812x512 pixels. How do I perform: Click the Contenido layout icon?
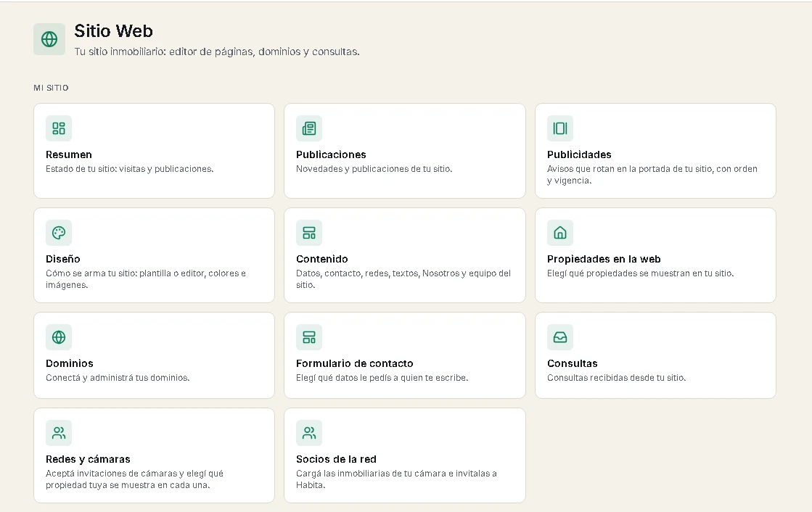click(x=309, y=233)
